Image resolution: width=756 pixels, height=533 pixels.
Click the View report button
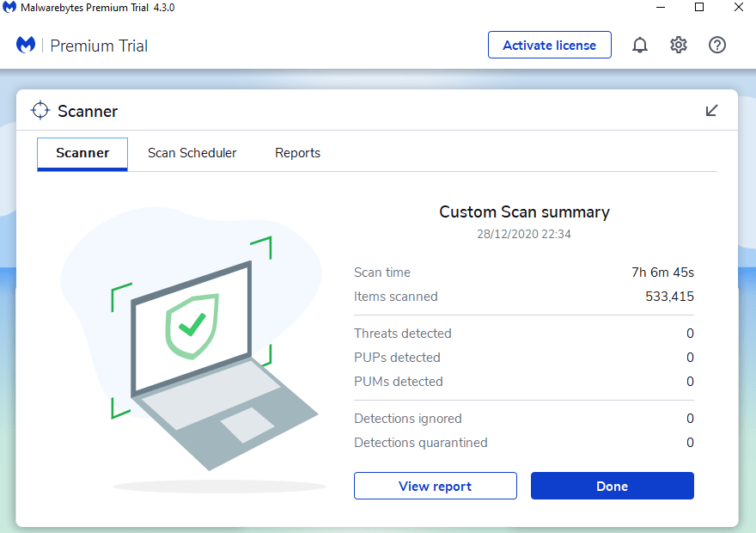[436, 486]
